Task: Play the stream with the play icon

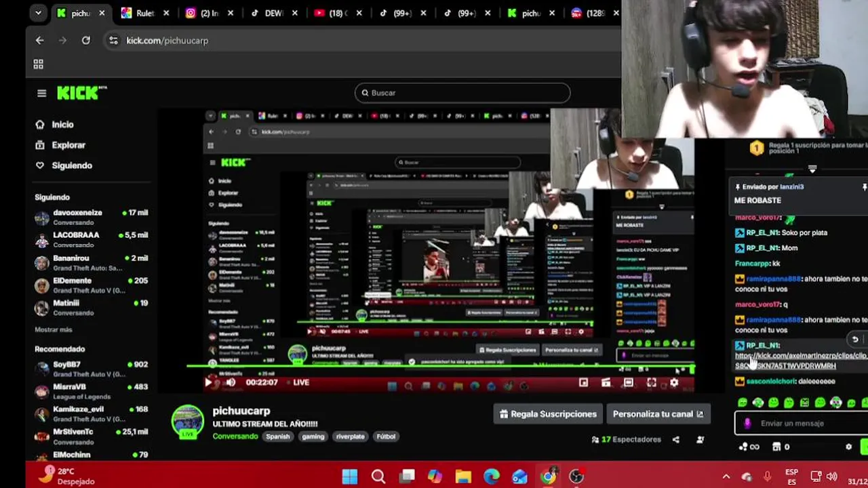Action: (208, 382)
